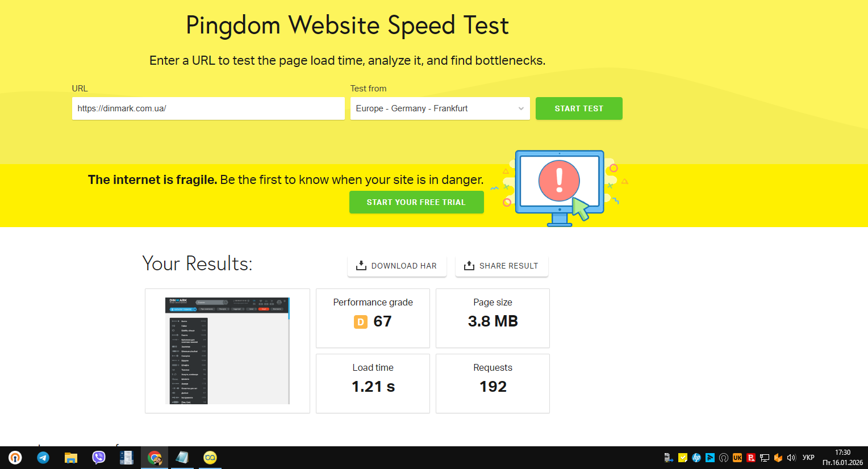
Task: Click the 'Test from' label
Action: point(368,89)
